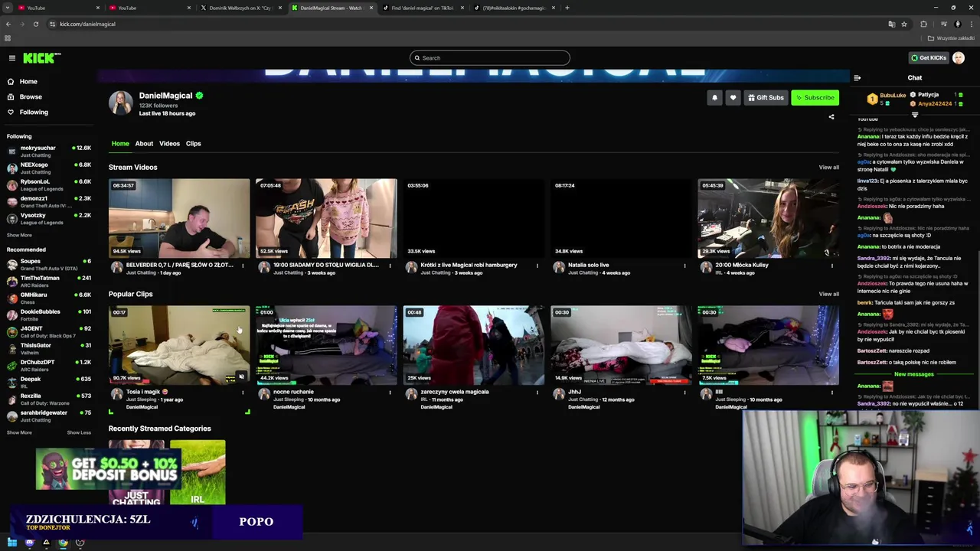Reload the page
The height and width of the screenshot is (551, 980).
(x=35, y=24)
